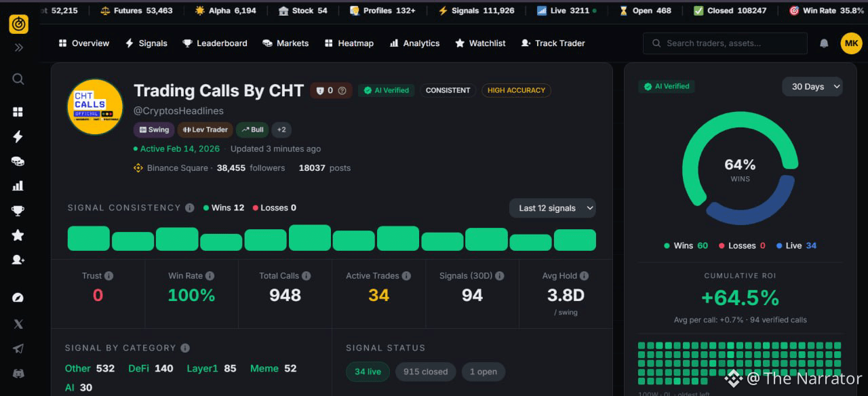Click info icon beside Signal By Category

(x=184, y=348)
